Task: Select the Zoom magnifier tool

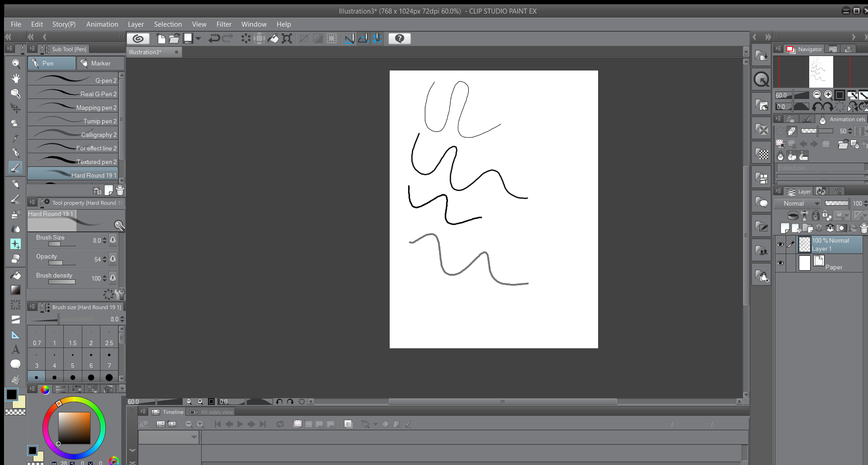Action: tap(16, 63)
